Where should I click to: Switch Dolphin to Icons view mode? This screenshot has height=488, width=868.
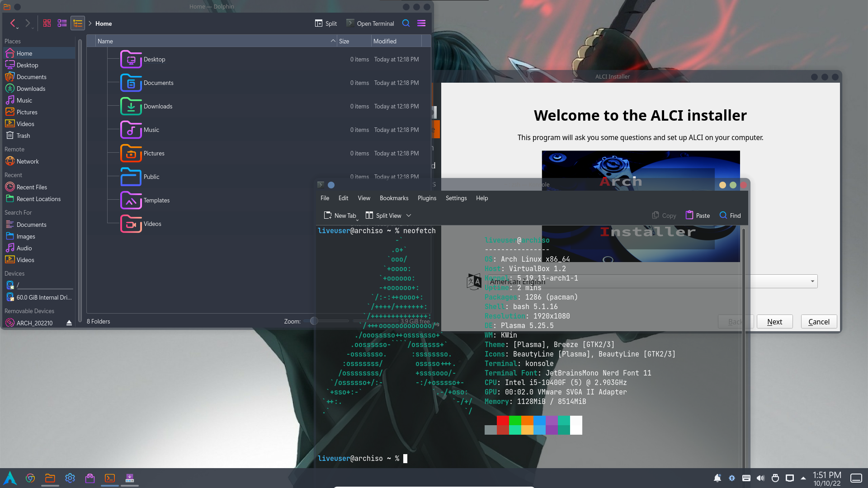(x=47, y=23)
